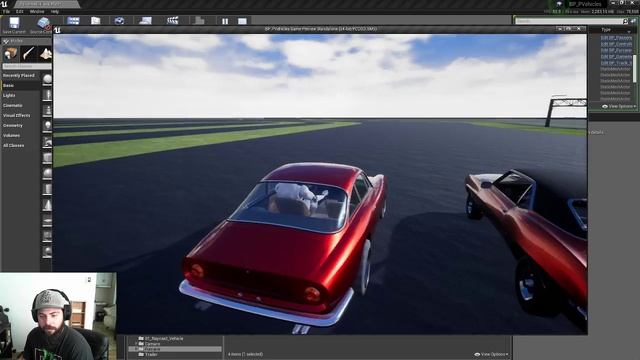
Task: Open the Cinematic category
Action: (x=13, y=106)
